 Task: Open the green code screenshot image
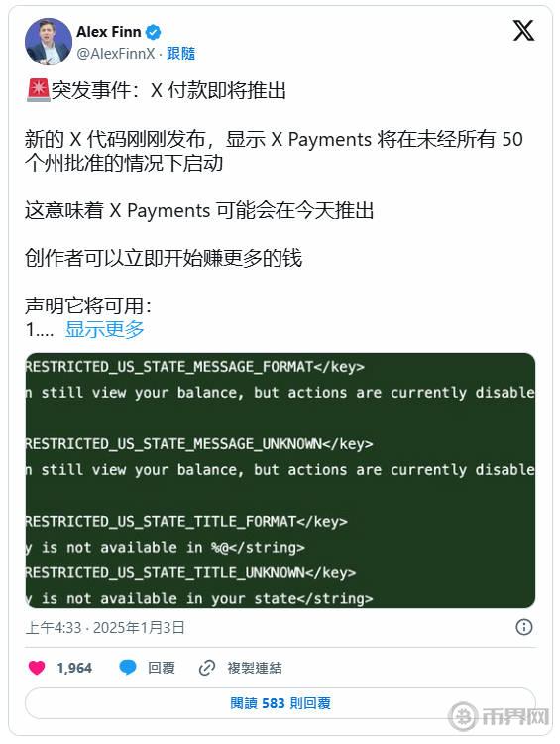point(280,480)
